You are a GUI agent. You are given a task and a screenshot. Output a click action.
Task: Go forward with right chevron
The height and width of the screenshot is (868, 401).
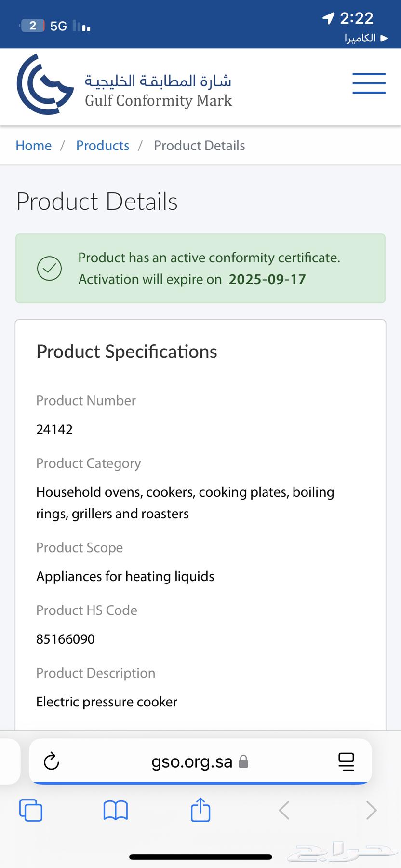click(371, 810)
